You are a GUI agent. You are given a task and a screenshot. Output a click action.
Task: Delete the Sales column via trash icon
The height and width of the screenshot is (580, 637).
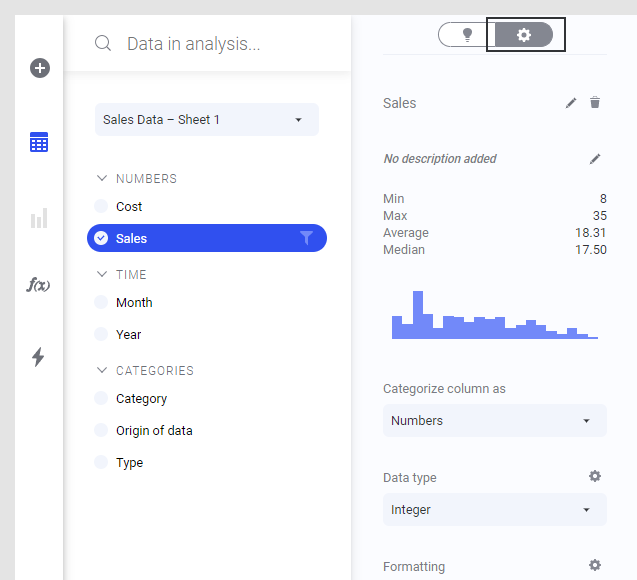(595, 102)
